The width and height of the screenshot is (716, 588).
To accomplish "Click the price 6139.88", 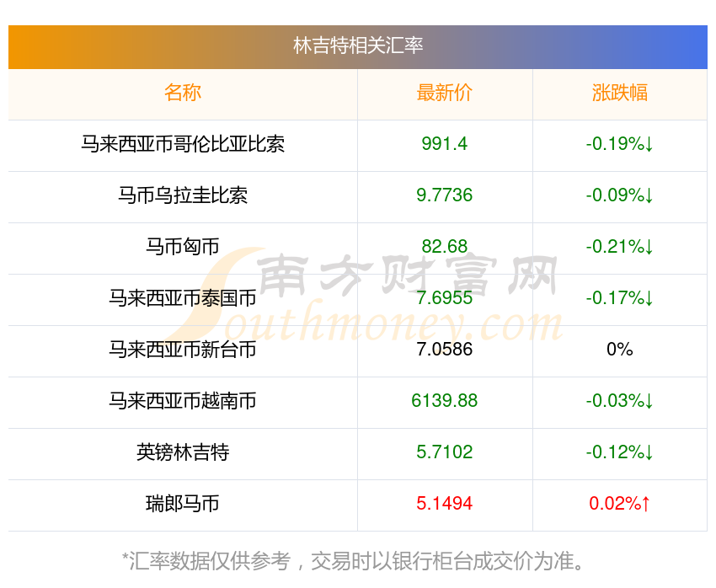I will (444, 401).
